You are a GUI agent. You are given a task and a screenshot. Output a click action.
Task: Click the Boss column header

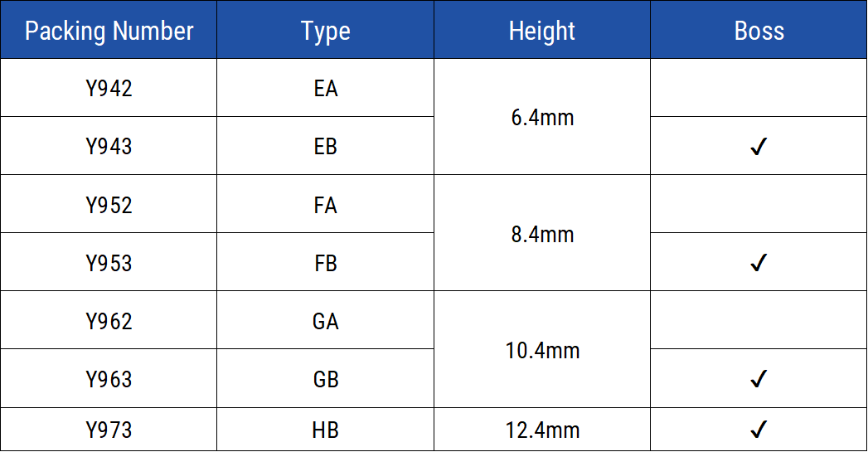759,31
